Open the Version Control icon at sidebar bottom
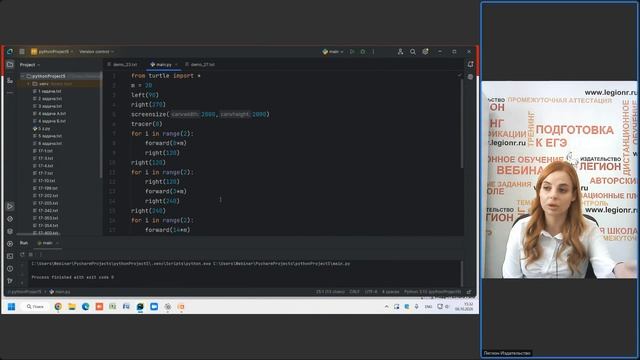 (10, 281)
